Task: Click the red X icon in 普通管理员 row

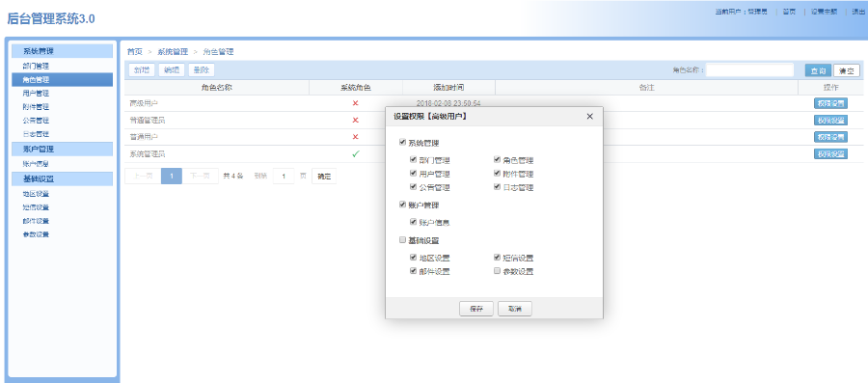Action: coord(355,120)
